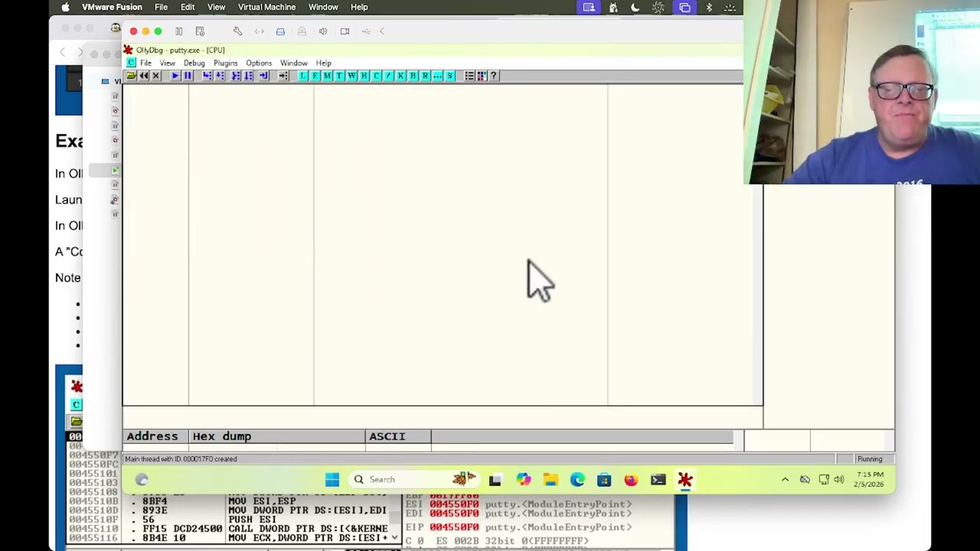Open Patches window with the slash button
Screen dimensions: 980x551
tap(389, 76)
